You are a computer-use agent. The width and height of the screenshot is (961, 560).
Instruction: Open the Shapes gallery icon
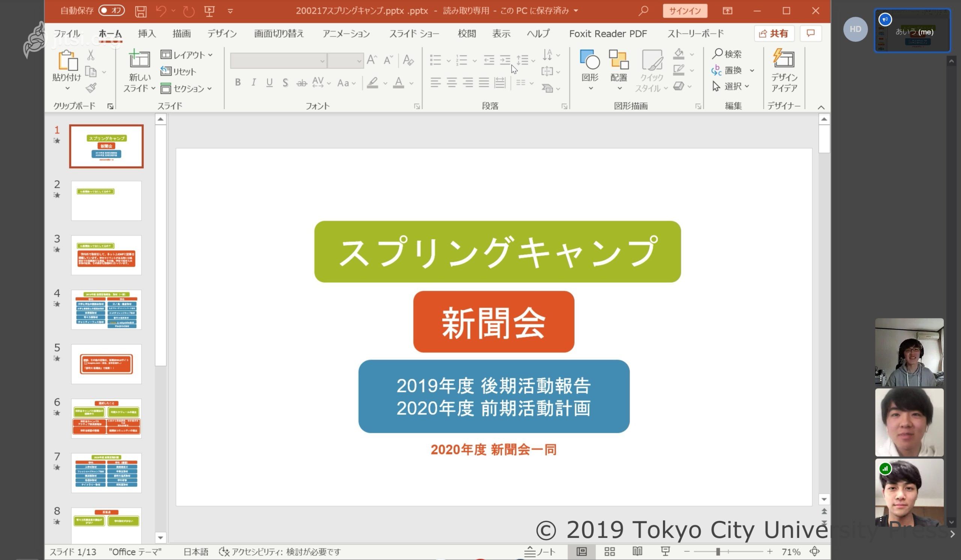[590, 59]
